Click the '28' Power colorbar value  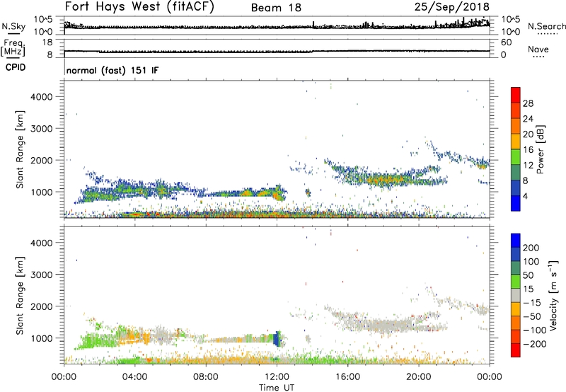tap(528, 103)
